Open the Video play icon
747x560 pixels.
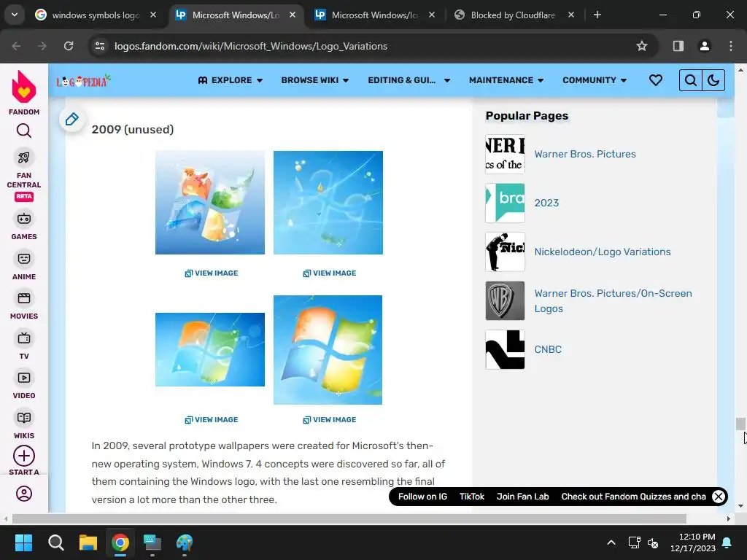24,378
